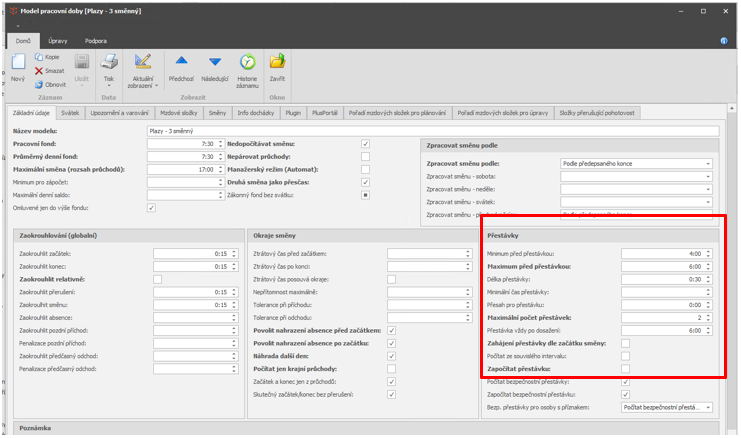Adjust the Maximální počet přestávek spinner
The width and height of the screenshot is (741, 438).
point(708,318)
